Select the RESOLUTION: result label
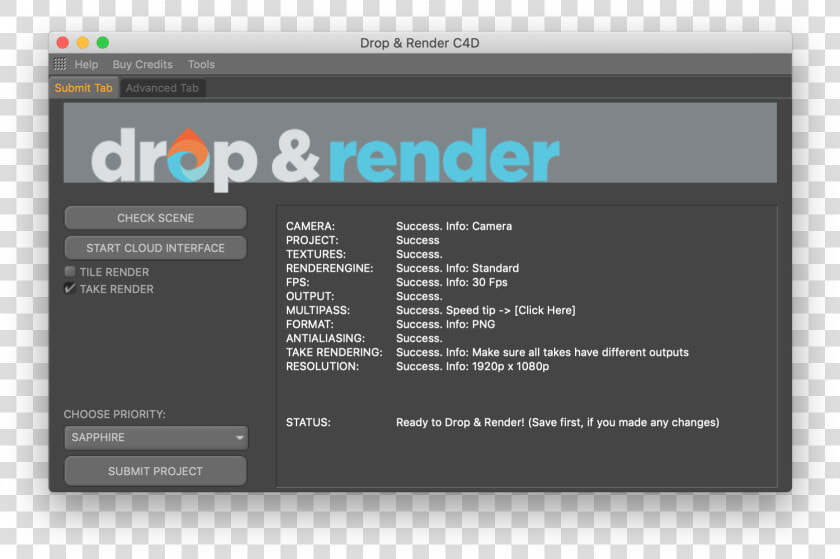 [x=322, y=366]
